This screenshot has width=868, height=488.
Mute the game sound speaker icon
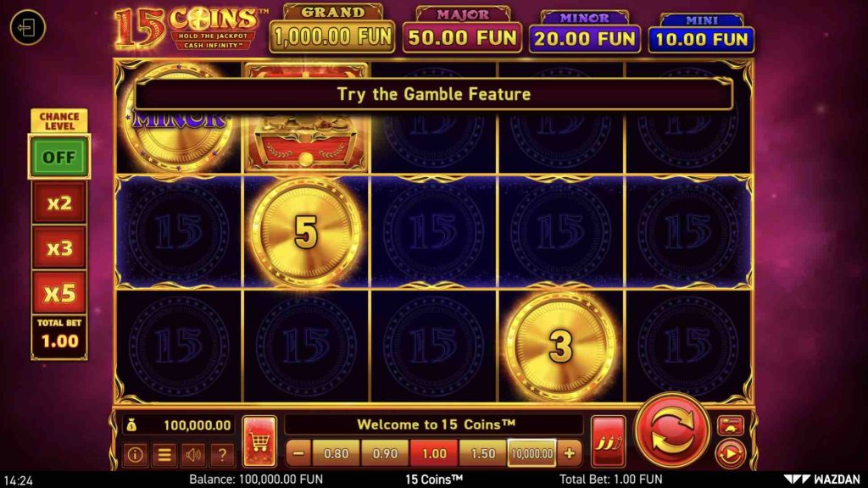(193, 454)
